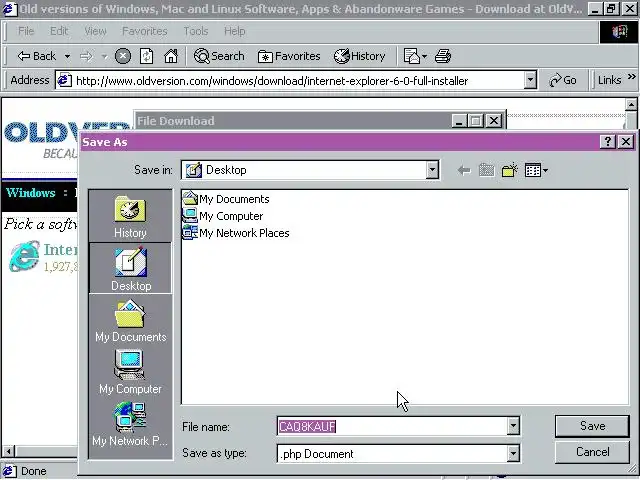Open the Edit menu

[x=59, y=31]
